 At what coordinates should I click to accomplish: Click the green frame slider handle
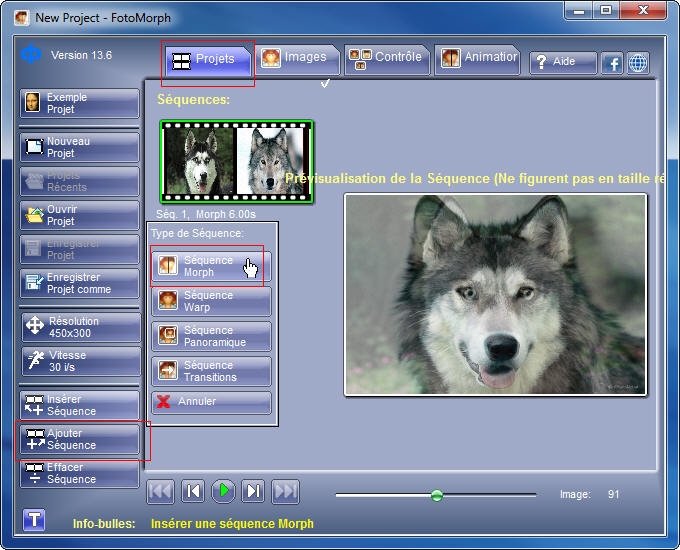437,495
